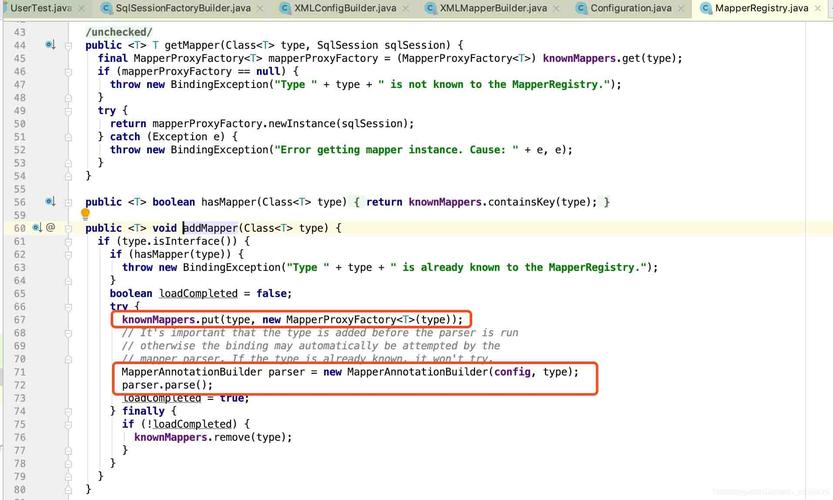Click the fold end marker at line 54
Screen dimensions: 833x500
coord(69,176)
